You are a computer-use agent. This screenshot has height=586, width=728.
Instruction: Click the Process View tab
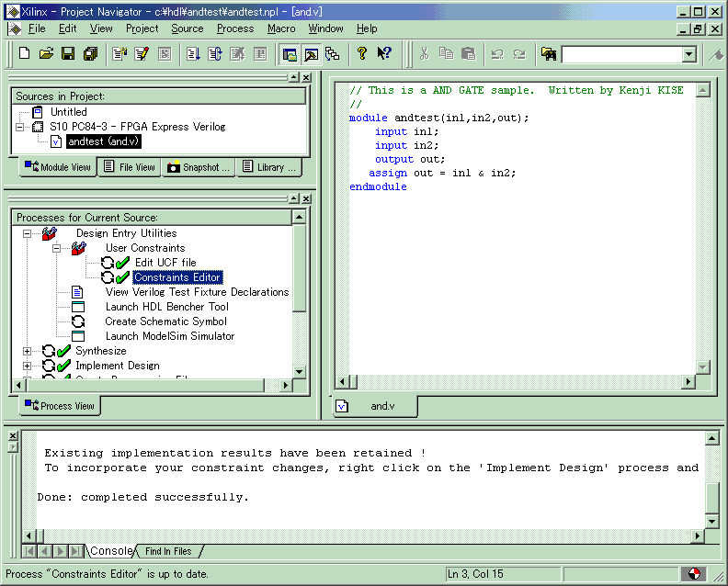[60, 406]
